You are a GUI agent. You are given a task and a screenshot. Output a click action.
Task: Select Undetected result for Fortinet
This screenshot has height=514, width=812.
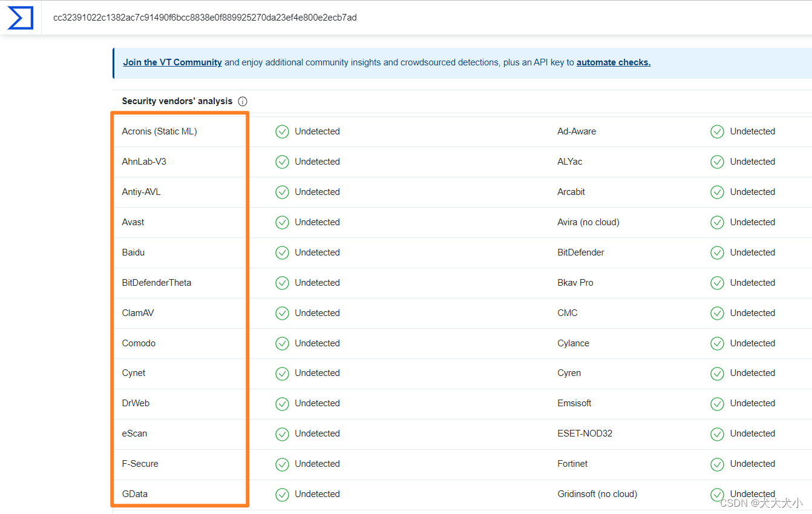(752, 464)
